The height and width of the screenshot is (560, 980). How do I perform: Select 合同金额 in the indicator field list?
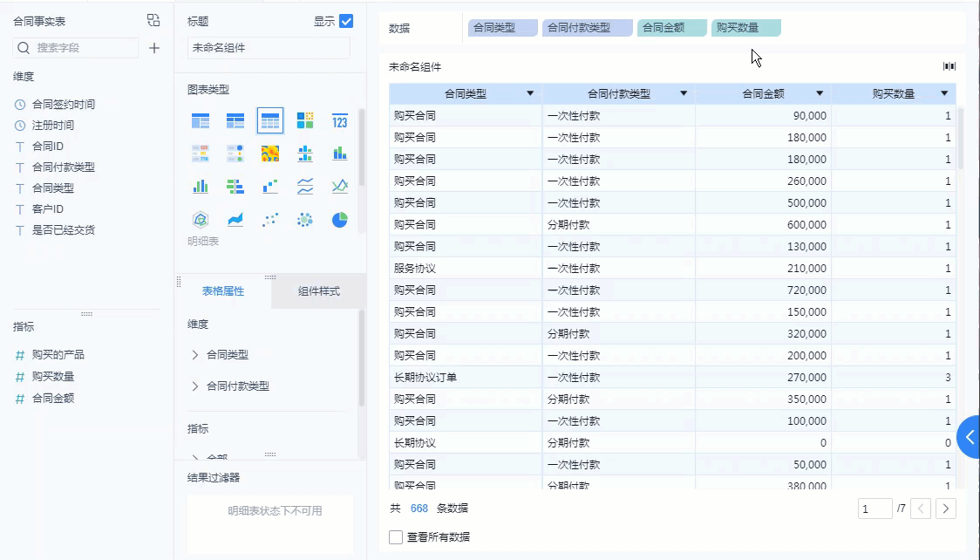click(x=52, y=398)
